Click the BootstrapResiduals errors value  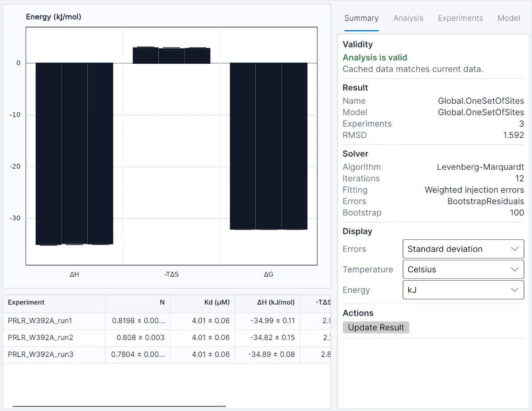pyautogui.click(x=486, y=201)
